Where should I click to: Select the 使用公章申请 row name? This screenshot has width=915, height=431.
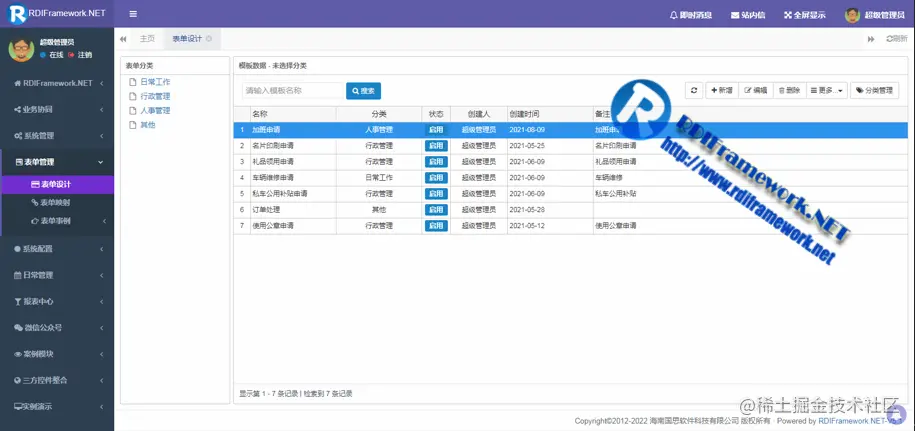[273, 226]
